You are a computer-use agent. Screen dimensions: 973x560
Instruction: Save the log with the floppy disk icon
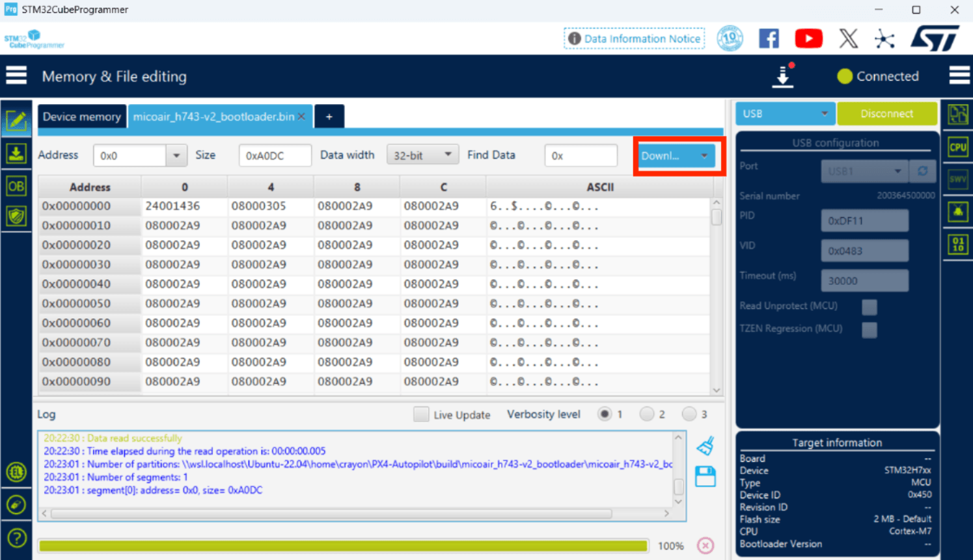coord(706,477)
